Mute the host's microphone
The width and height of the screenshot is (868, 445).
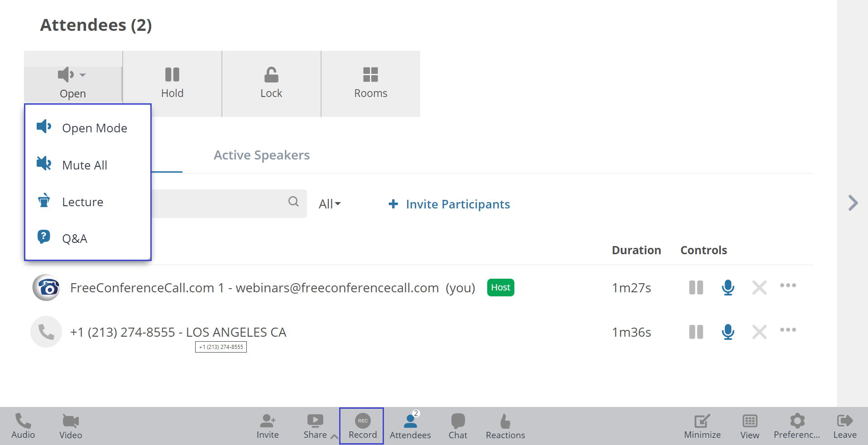pyautogui.click(x=728, y=287)
